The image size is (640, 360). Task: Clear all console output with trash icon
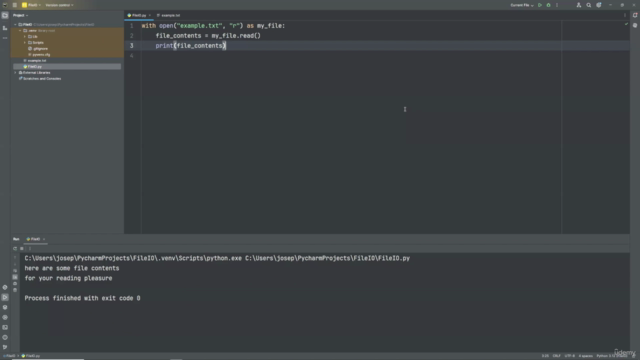(x=15, y=290)
